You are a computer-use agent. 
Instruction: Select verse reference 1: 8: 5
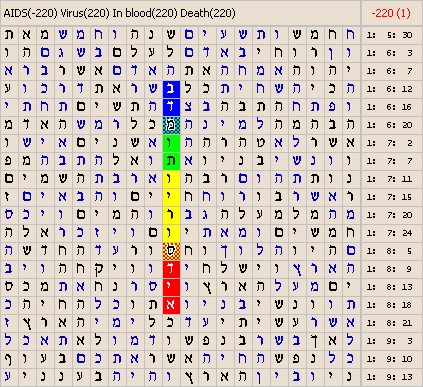pyautogui.click(x=389, y=251)
